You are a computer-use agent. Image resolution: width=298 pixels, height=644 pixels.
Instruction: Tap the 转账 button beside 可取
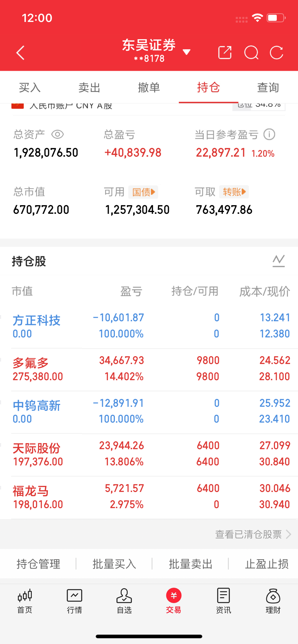click(234, 192)
